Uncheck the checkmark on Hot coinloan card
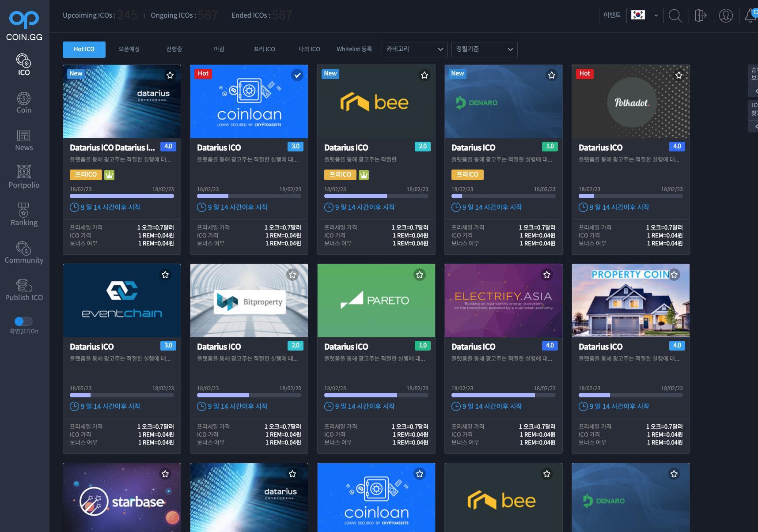 [x=297, y=75]
